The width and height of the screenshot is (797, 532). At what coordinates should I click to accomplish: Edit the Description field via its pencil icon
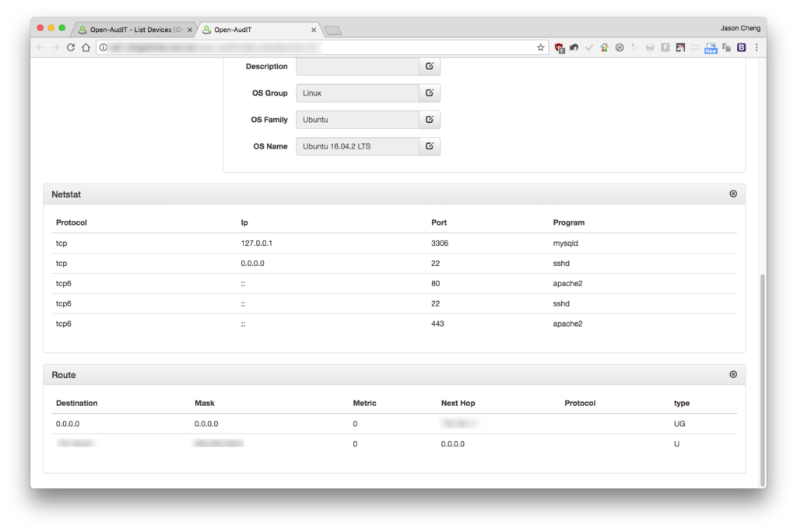[430, 67]
